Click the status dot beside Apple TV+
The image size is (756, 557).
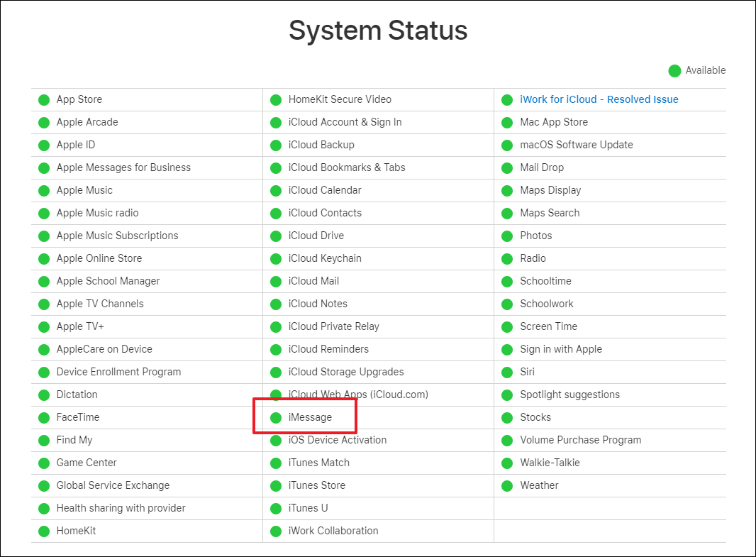[x=44, y=327]
